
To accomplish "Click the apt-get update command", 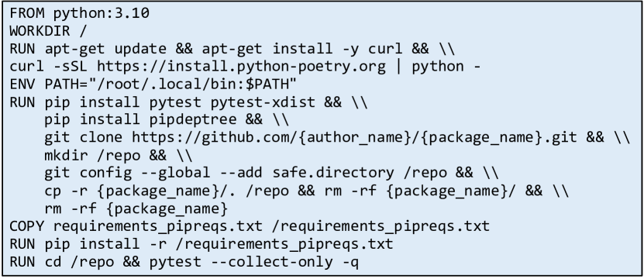I will pyautogui.click(x=105, y=49).
